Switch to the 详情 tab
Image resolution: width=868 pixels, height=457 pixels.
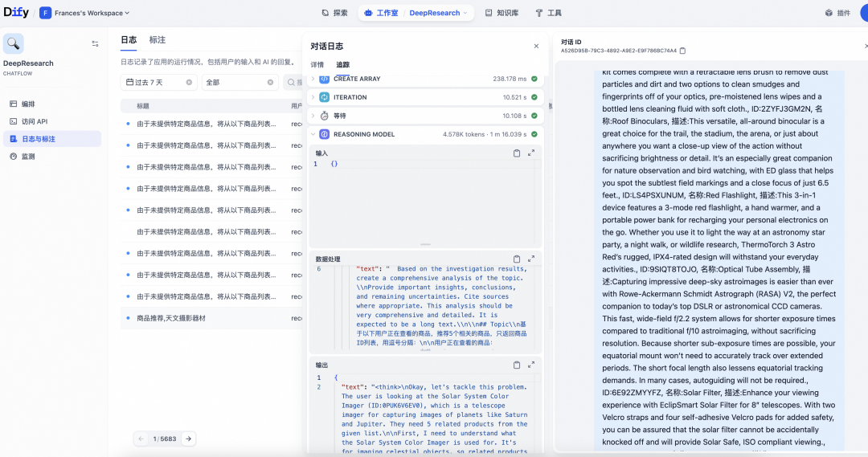pyautogui.click(x=317, y=65)
